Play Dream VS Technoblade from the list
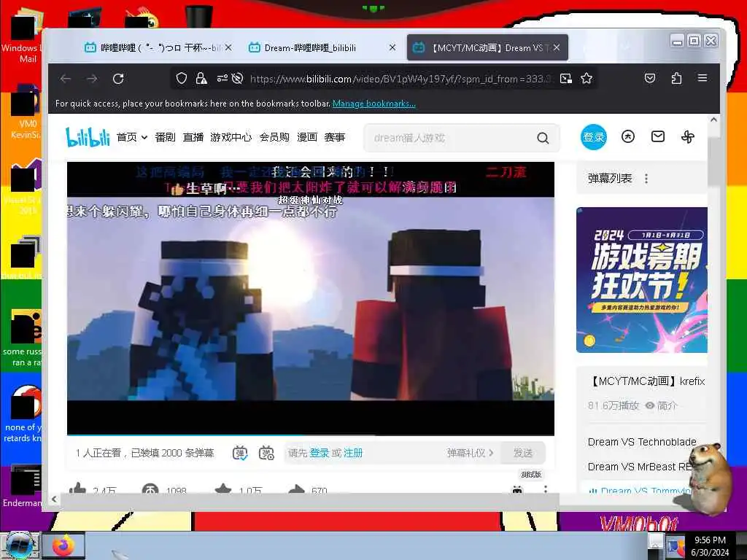747x560 pixels. coord(642,442)
